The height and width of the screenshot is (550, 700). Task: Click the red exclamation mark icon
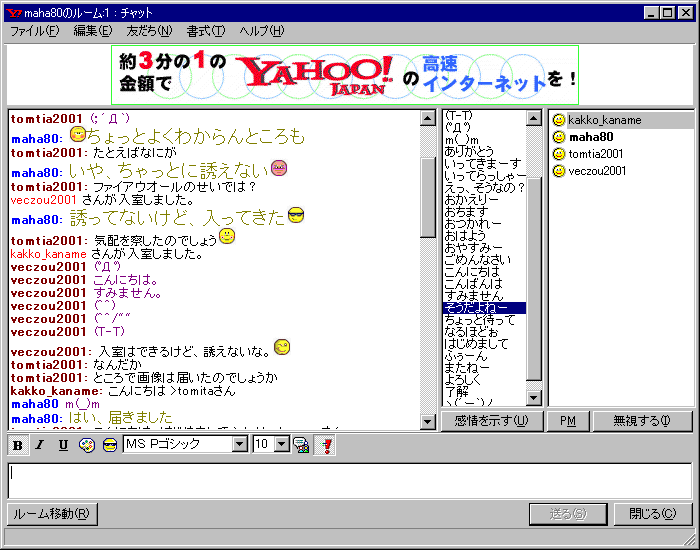323,444
